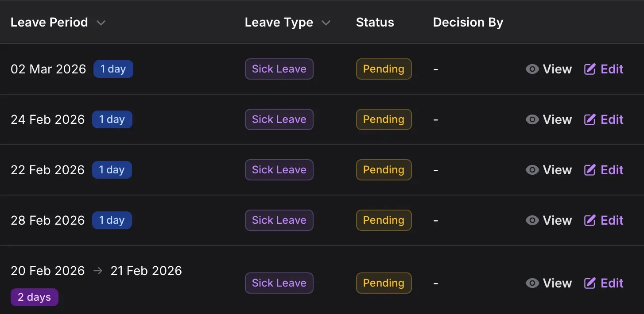644x314 pixels.
Task: Select the Sick Leave badge on 02 Mar 2026 row
Action: click(279, 69)
